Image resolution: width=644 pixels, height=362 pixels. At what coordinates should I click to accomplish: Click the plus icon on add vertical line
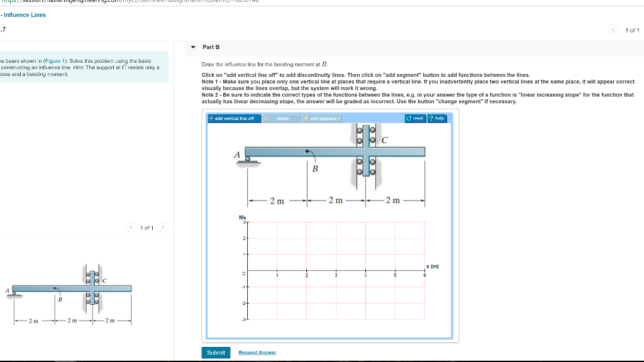click(x=211, y=118)
